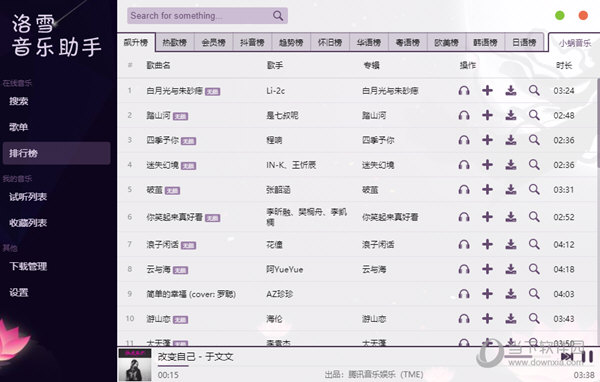Play 云与海 by 阿YueYue headphone icon

click(464, 269)
